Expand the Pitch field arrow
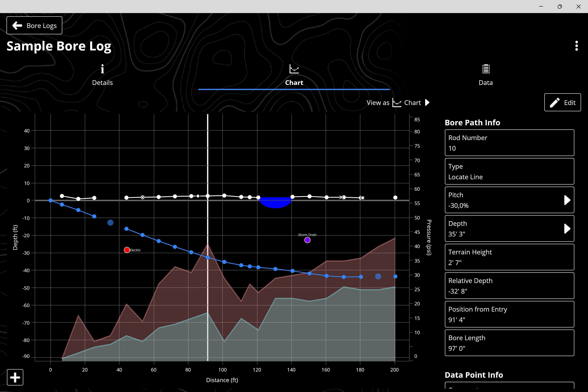 pos(567,200)
